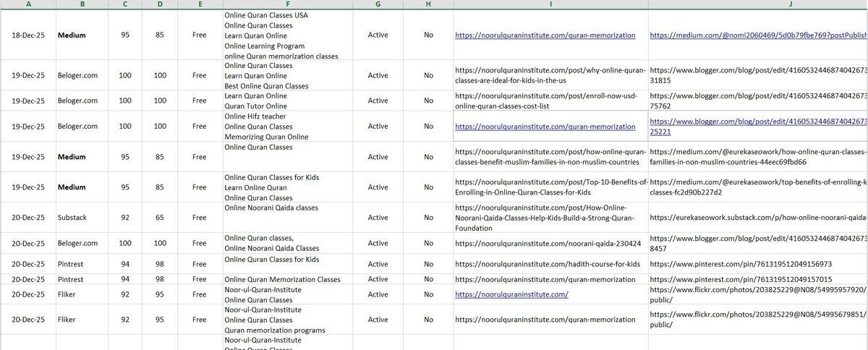This screenshot has height=350, width=868.
Task: Select 'Top-10-Benefits-of-Enrolling' URL cell
Action: 550,187
